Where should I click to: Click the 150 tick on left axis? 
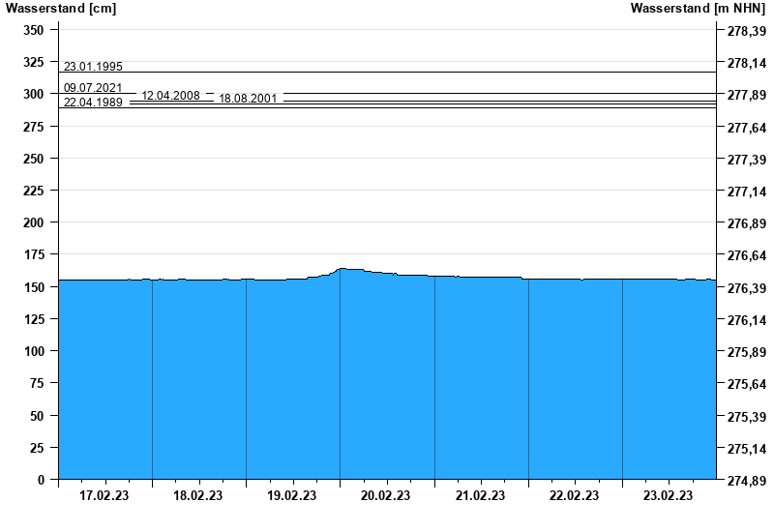point(34,287)
